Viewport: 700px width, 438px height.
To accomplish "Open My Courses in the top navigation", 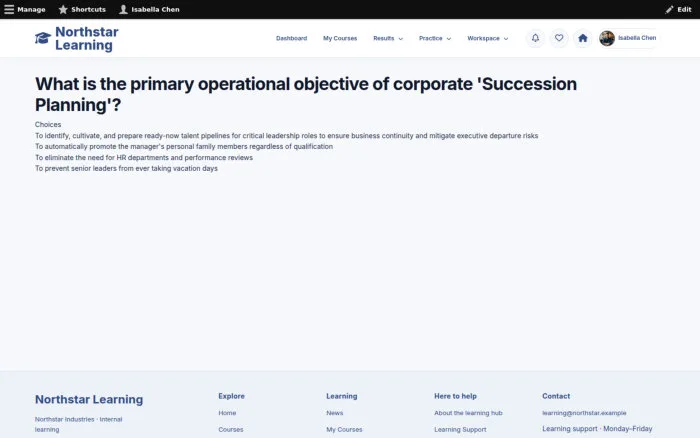I will point(340,38).
